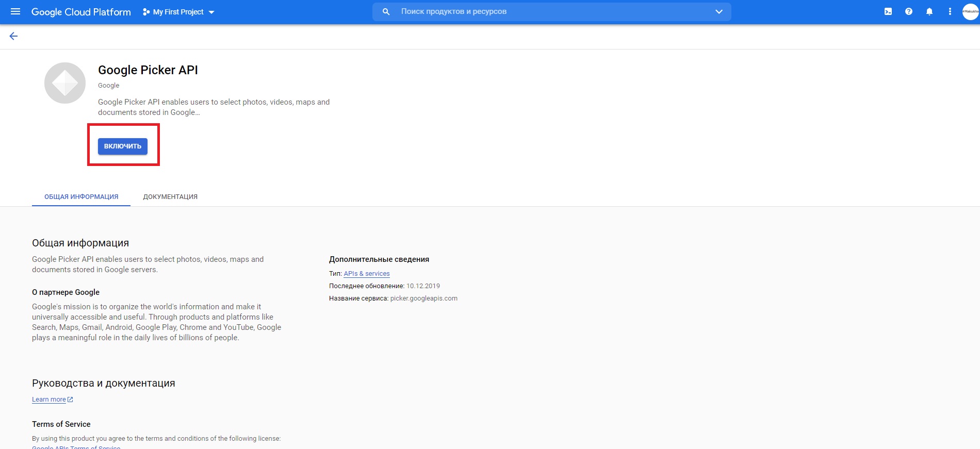This screenshot has width=980, height=449.
Task: Follow the Learn more link
Action: (53, 400)
